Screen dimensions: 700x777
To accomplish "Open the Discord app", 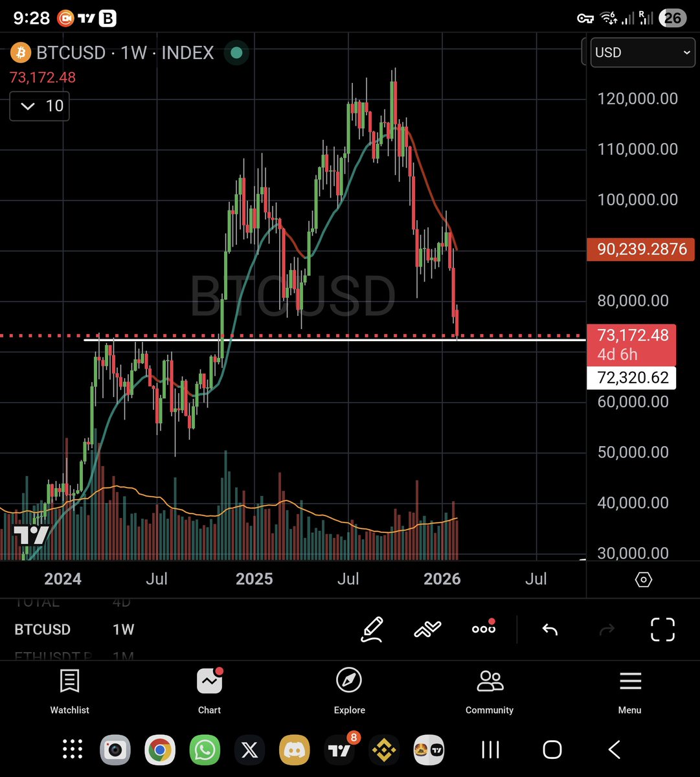I will coord(294,750).
